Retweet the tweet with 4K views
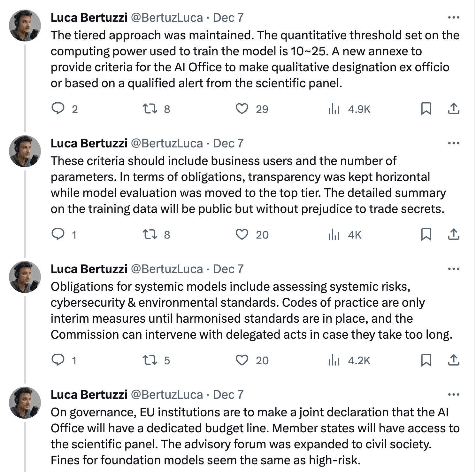Image resolution: width=476 pixels, height=472 pixels. [150, 234]
